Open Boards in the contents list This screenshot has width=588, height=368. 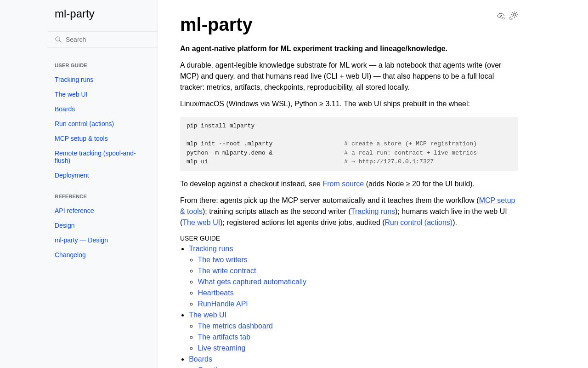point(200,359)
